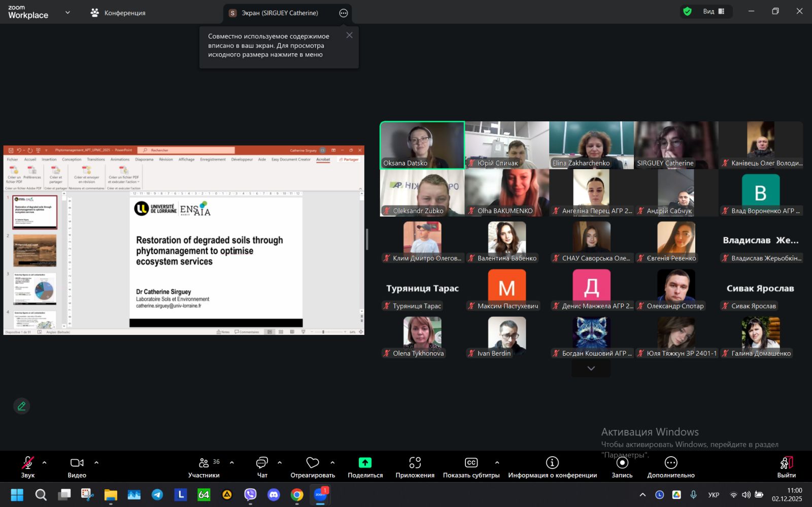The width and height of the screenshot is (812, 507).
Task: Expand video options arrow beside Видео
Action: click(96, 463)
